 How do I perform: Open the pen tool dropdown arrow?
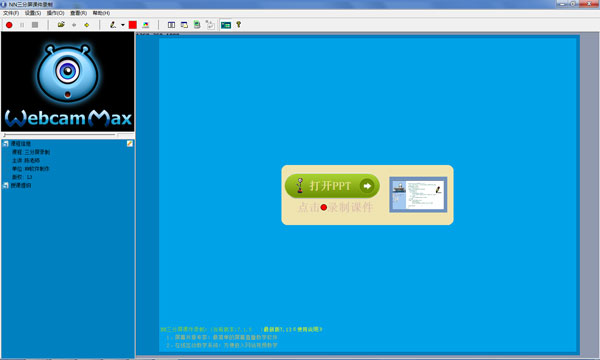pyautogui.click(x=123, y=25)
